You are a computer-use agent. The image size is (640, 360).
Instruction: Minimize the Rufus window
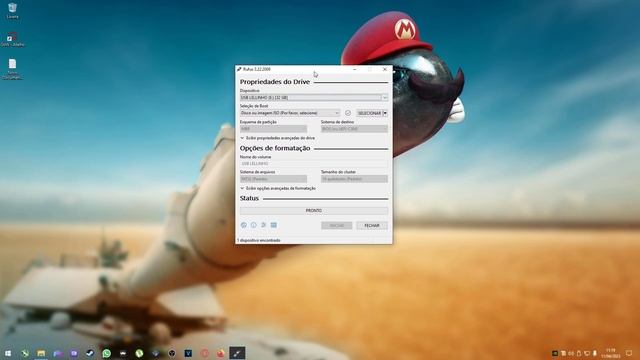354,69
